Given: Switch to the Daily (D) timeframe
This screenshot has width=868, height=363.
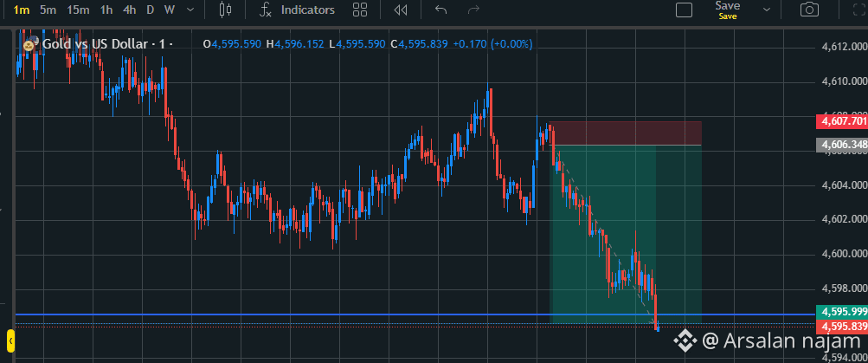Looking at the screenshot, I should pos(150,10).
